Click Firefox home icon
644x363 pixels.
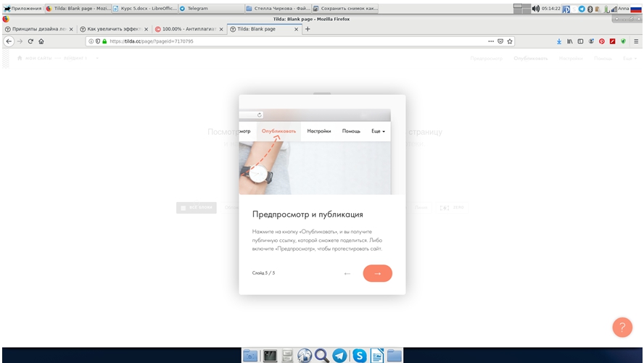[x=41, y=41]
